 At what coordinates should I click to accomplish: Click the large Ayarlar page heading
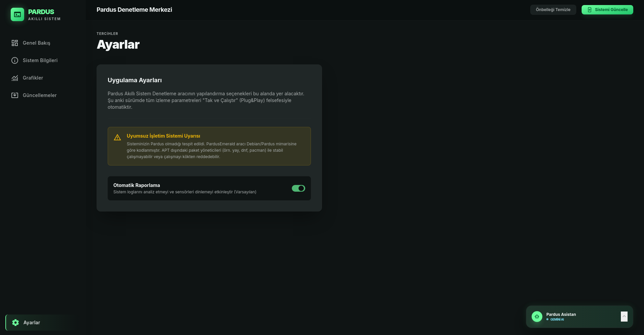click(118, 45)
